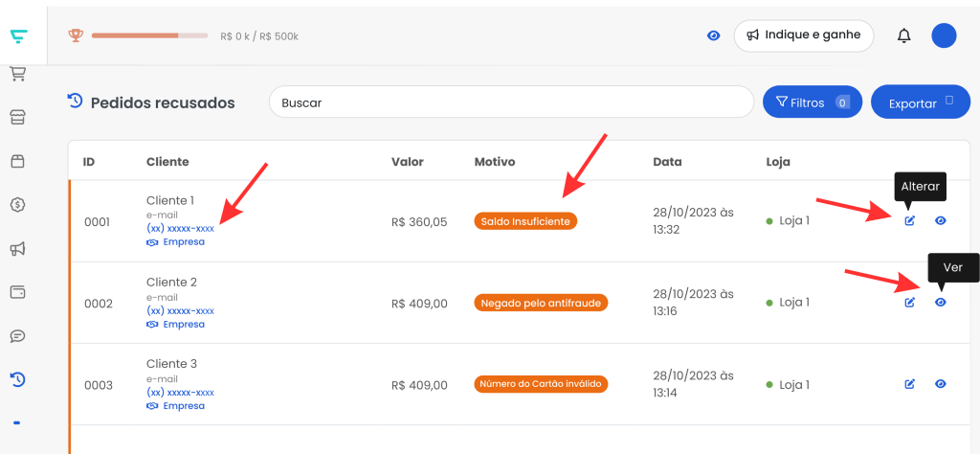Open the chat bubble sidebar icon
This screenshot has height=454, width=980.
18,336
